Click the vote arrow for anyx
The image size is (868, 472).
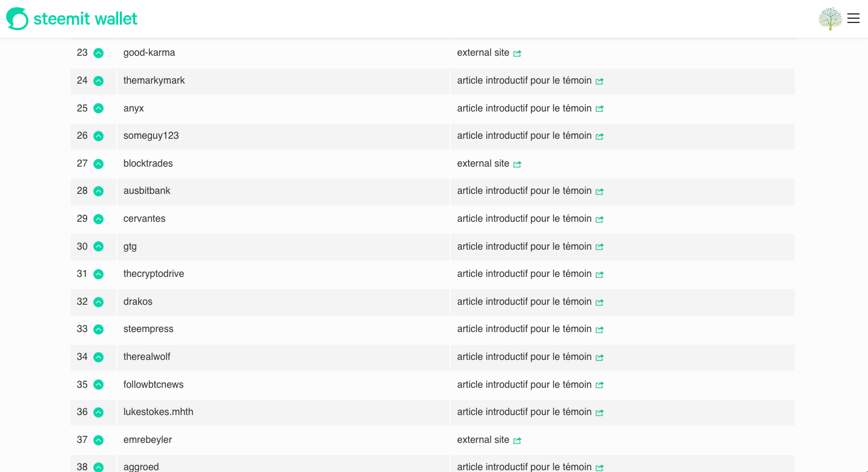pos(99,108)
